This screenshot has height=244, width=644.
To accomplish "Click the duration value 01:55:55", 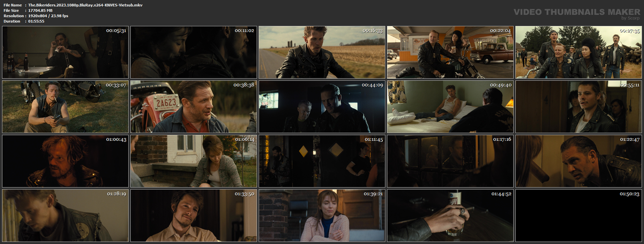I will point(36,21).
